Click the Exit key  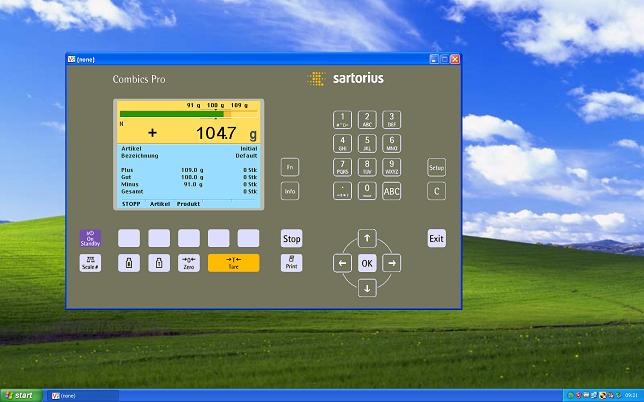436,239
